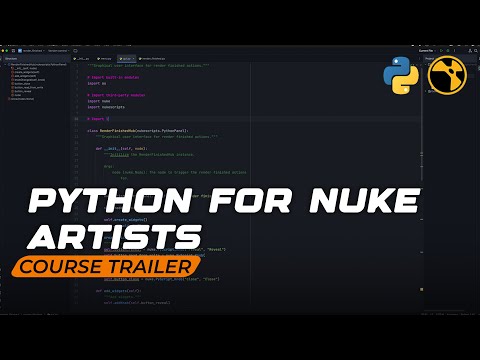Select button_close item in Structure tree
This screenshot has height=360, width=480.
22,84
